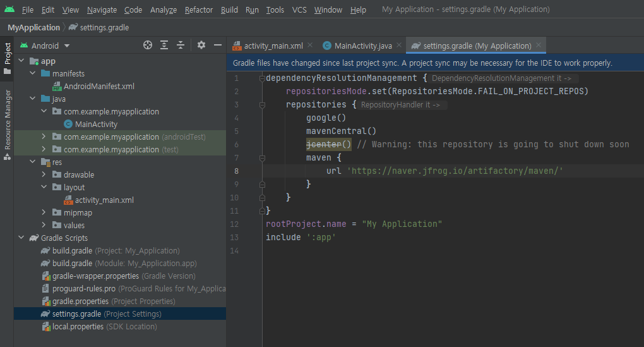Hide the Project panel with minus icon
The height and width of the screenshot is (347, 644).
pos(218,46)
